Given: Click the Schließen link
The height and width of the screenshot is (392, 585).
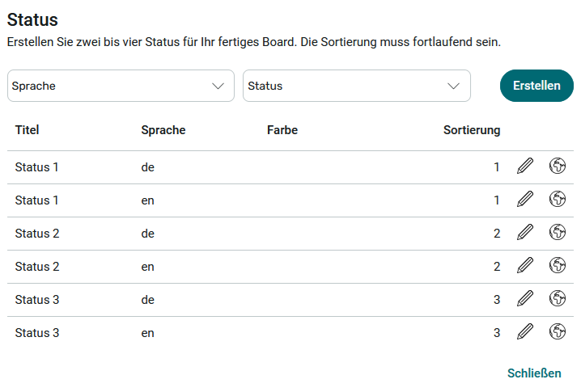Looking at the screenshot, I should (x=533, y=373).
